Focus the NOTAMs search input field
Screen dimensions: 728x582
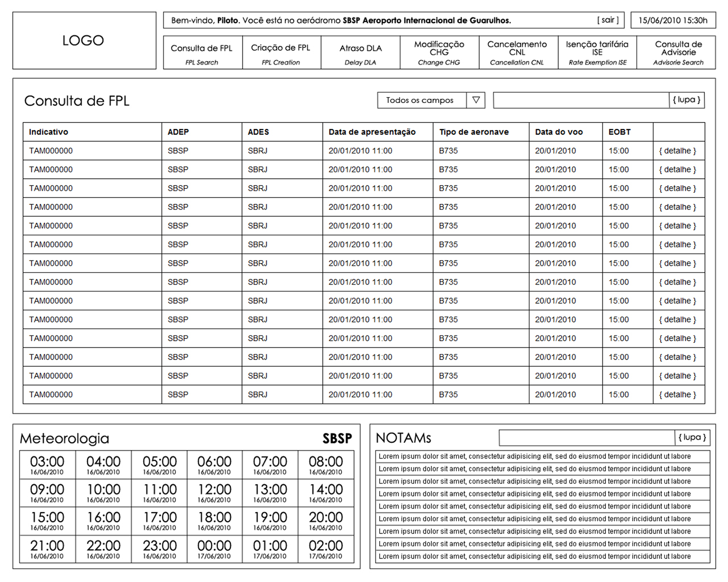[587, 438]
